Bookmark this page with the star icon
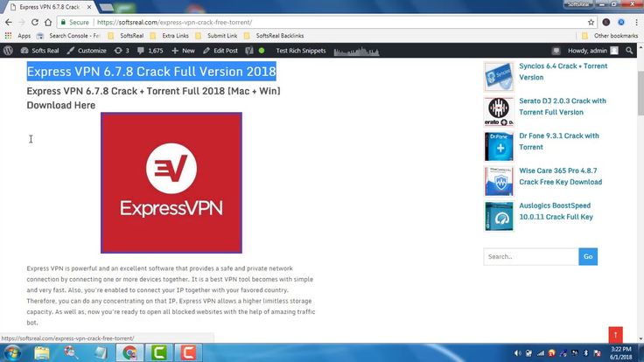 point(591,22)
